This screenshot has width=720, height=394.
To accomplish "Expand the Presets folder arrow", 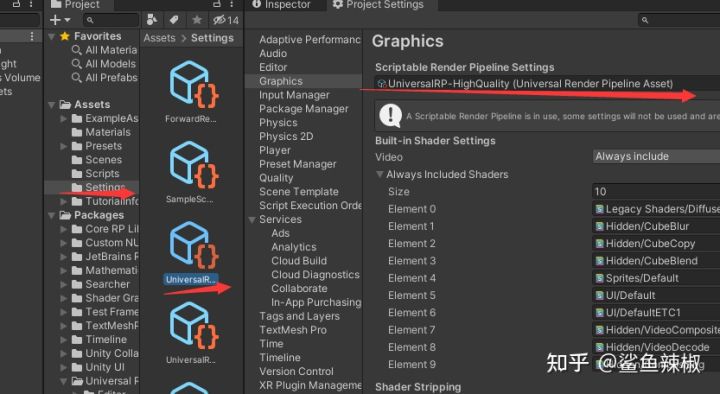I will click(63, 146).
